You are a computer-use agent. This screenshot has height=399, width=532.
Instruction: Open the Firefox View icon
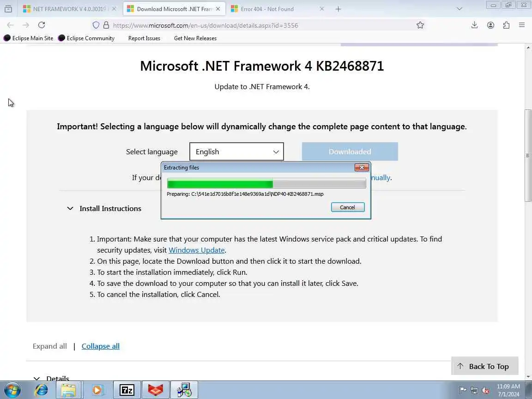tap(8, 9)
